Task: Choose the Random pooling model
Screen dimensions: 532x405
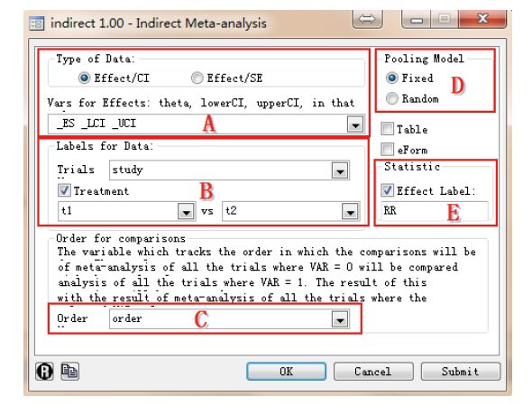Action: point(392,98)
